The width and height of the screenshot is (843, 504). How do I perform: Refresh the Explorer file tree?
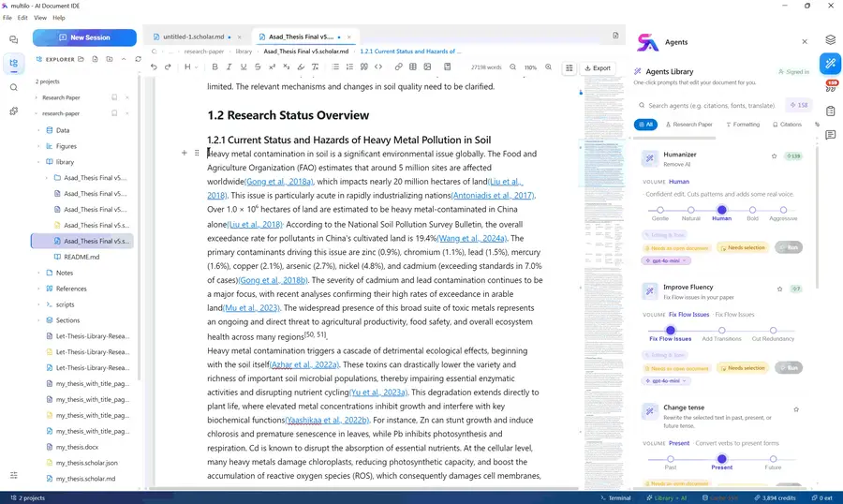[x=139, y=59]
